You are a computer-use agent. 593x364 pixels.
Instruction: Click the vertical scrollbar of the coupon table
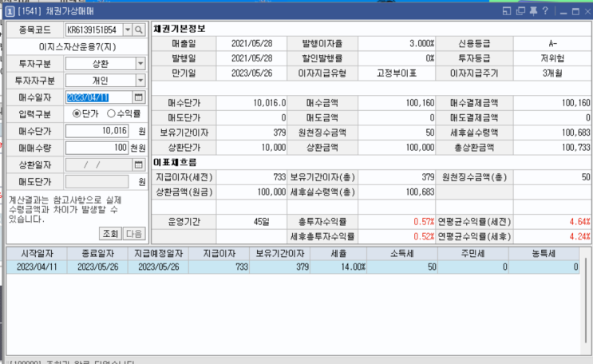point(586,301)
